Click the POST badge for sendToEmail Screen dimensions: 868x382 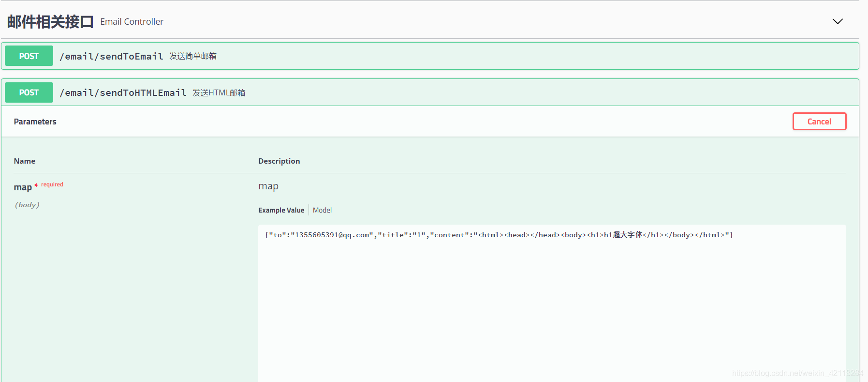29,56
